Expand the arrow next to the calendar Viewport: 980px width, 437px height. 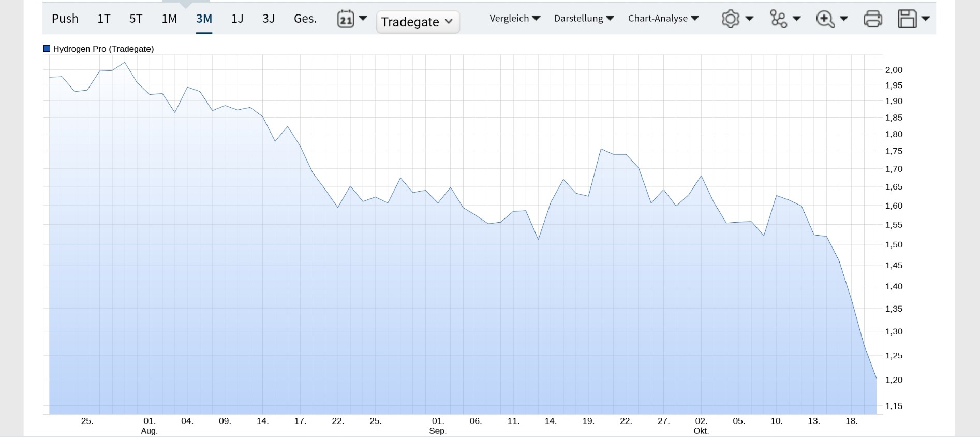point(363,19)
